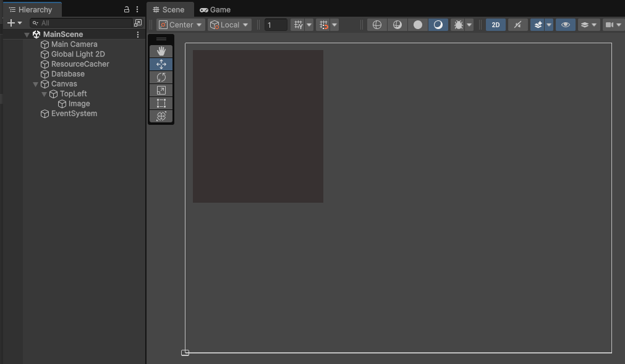Select the Rect tool
Viewport: 625px width, 364px height.
click(161, 103)
